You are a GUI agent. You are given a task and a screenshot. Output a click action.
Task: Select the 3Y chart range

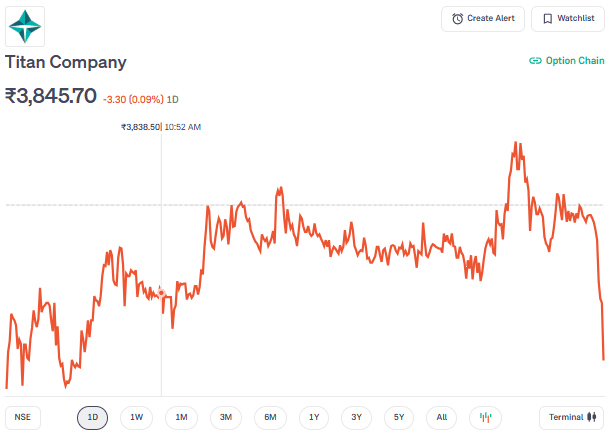tap(357, 417)
